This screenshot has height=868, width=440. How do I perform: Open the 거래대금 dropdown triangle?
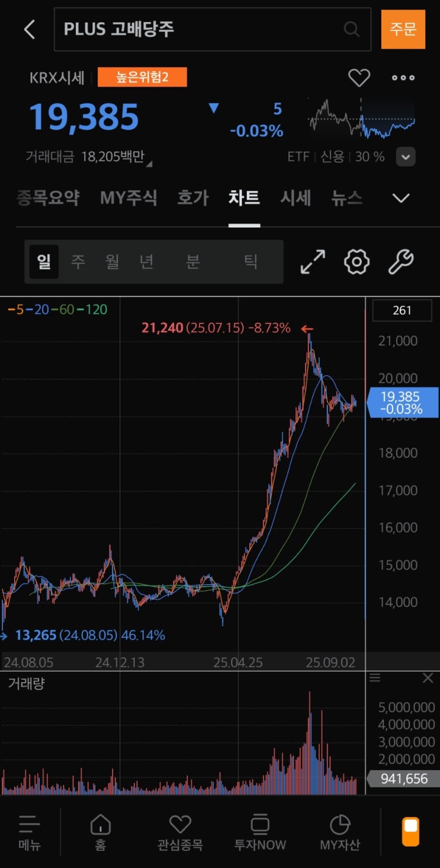pos(149,163)
